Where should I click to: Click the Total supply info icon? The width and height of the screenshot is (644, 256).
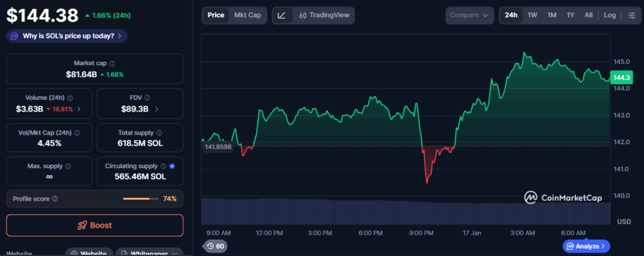159,133
